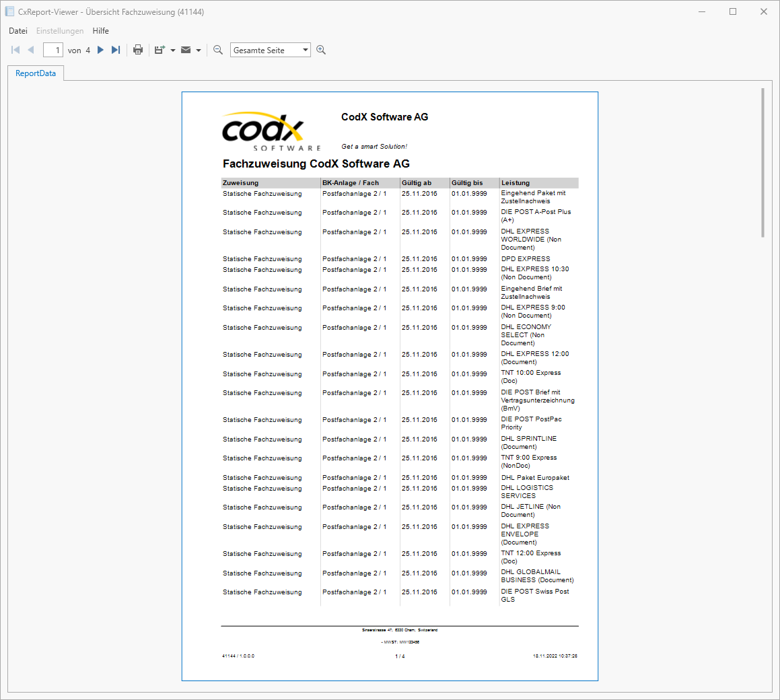Maximize the CxReport-Viewer window
Screen dimensions: 780x700
click(733, 11)
